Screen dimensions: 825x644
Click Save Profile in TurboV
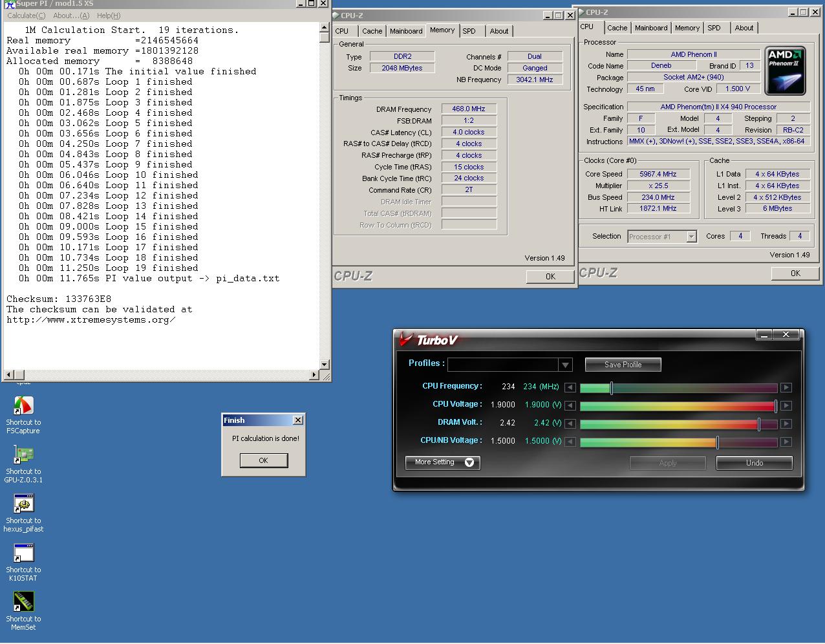[x=623, y=365]
